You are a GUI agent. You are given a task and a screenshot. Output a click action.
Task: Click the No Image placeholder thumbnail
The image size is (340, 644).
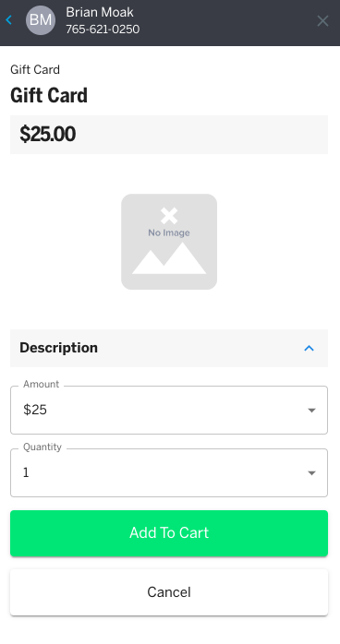pyautogui.click(x=169, y=242)
